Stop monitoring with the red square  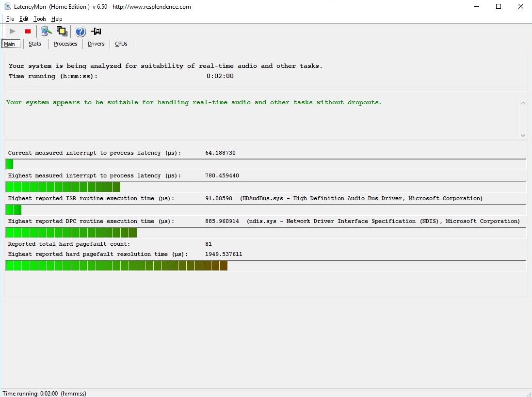coord(28,32)
